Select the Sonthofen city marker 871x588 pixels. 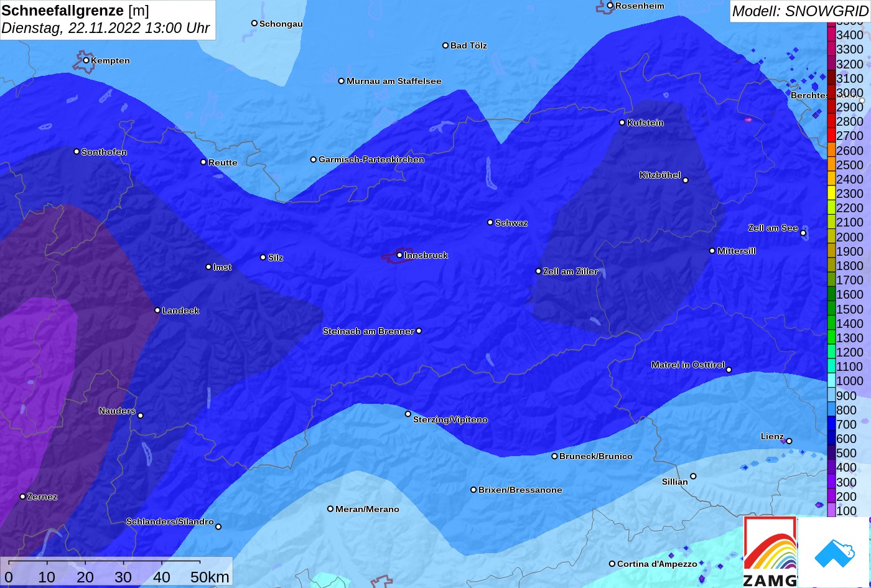tap(77, 152)
